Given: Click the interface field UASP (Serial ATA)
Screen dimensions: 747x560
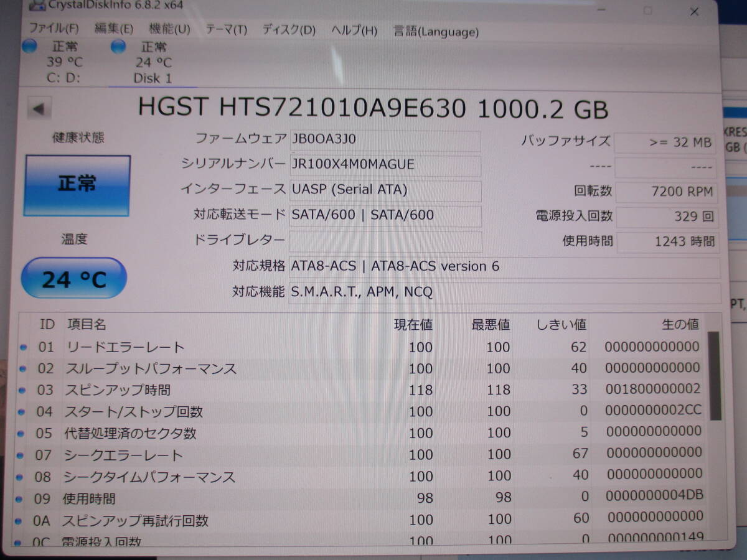Looking at the screenshot, I should (x=386, y=190).
